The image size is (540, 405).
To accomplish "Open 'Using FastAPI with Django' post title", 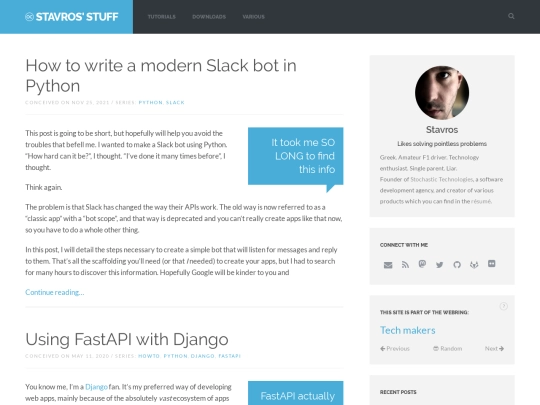I will coord(127,339).
